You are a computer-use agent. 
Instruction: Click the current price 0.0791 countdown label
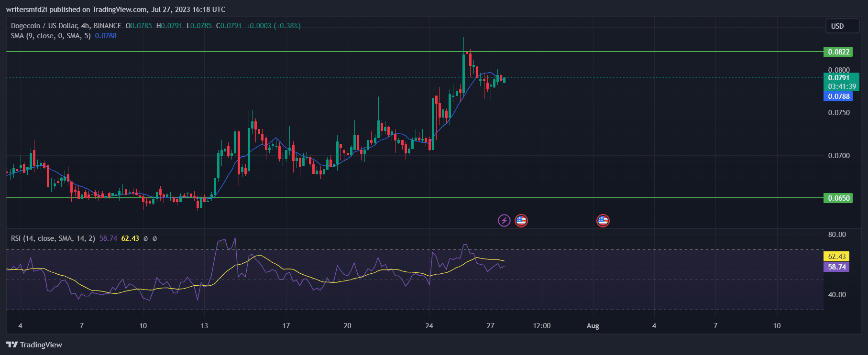(x=841, y=82)
